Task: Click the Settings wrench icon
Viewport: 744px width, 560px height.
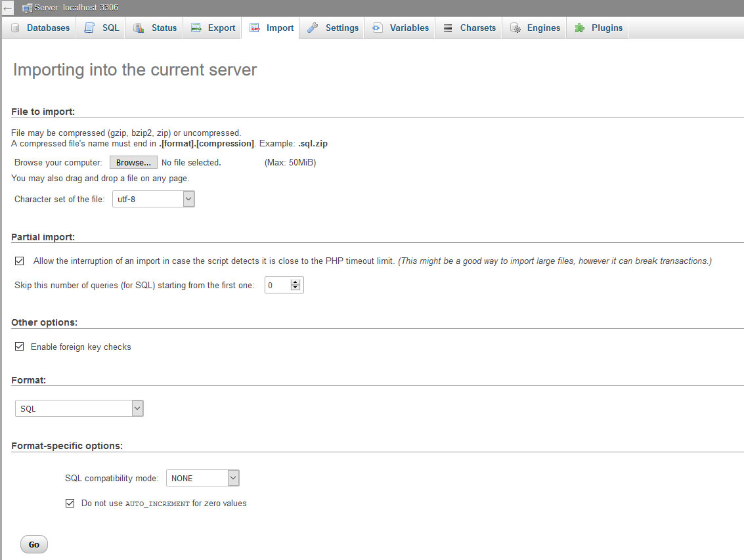Action: [312, 28]
